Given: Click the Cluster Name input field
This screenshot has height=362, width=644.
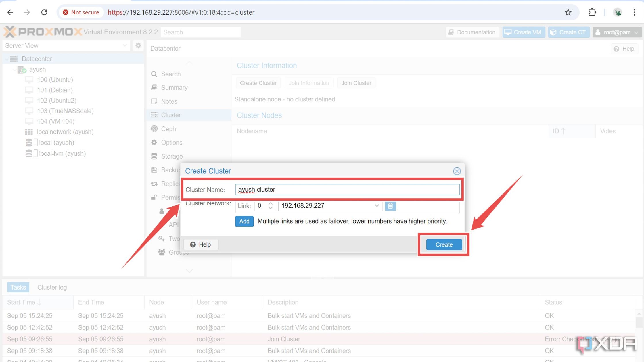Looking at the screenshot, I should (347, 190).
